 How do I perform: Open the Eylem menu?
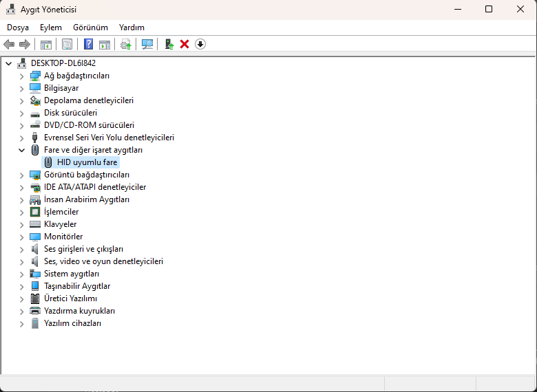(51, 28)
